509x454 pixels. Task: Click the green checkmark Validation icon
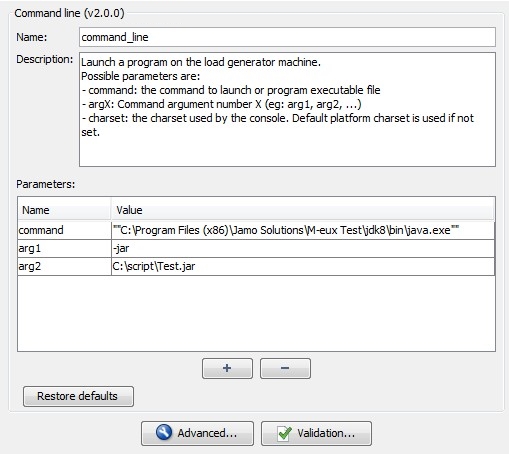tap(285, 433)
